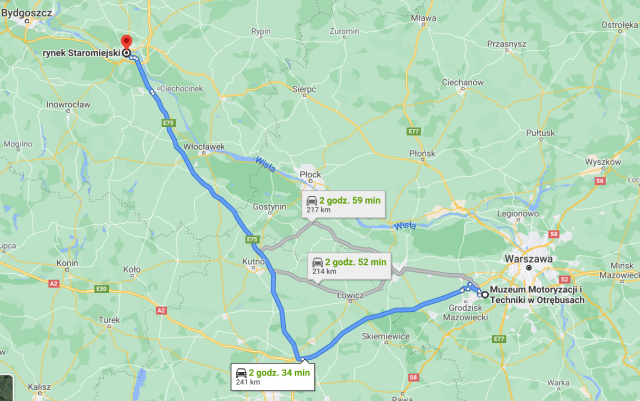Click the Bydgoszcz city label
The height and width of the screenshot is (401, 640).
[27, 13]
